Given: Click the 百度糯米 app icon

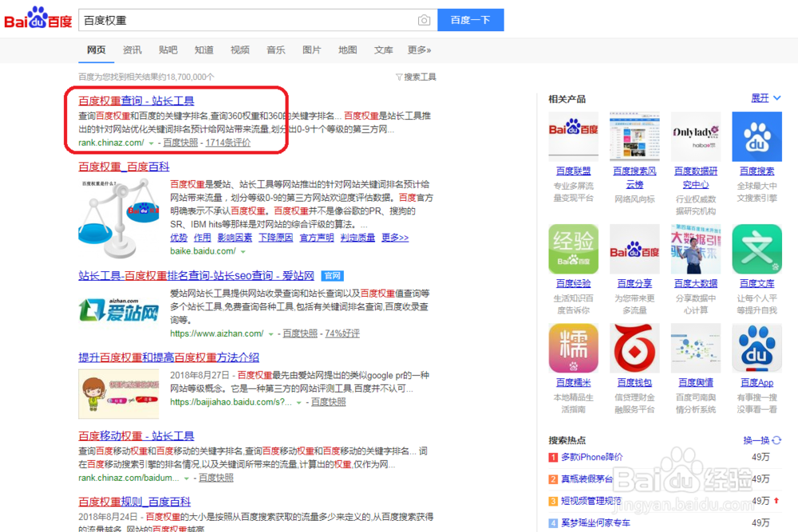Looking at the screenshot, I should coord(573,349).
